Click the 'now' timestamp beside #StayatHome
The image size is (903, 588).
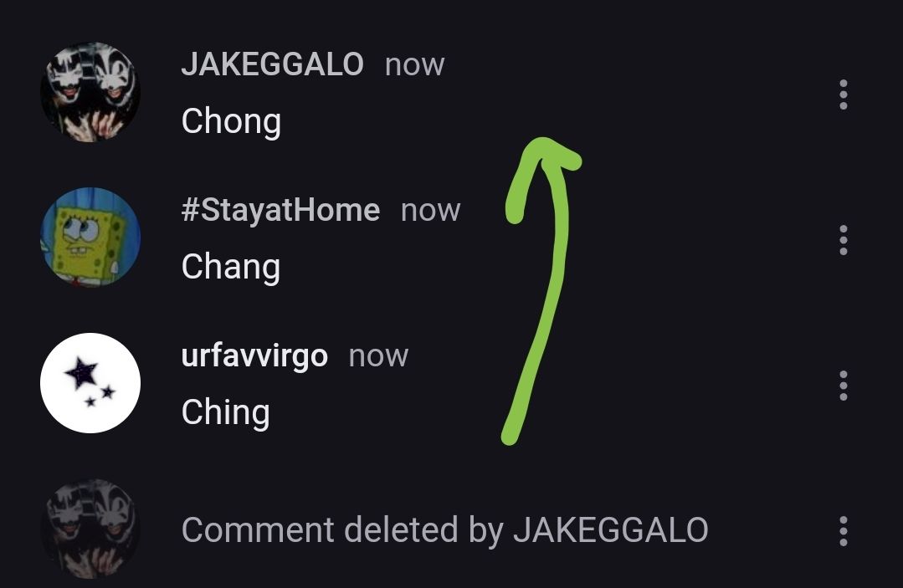431,211
